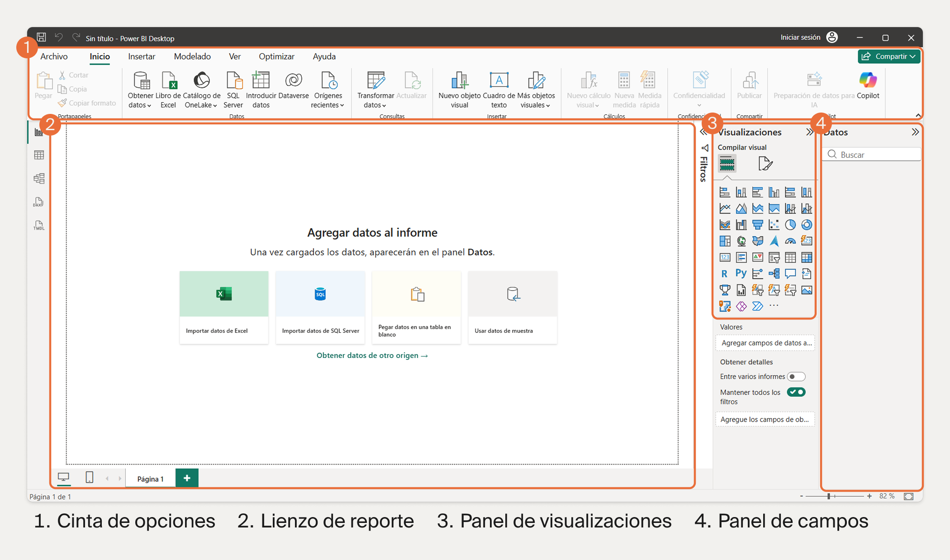Open Copilot from the ribbon
This screenshot has width=950, height=560.
point(868,81)
